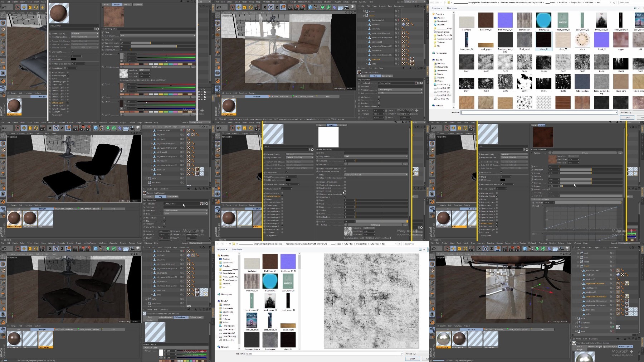Viewport: 644px width, 362px height.
Task: Open address bar history dropdown in top-right dialog
Action: (x=610, y=3)
